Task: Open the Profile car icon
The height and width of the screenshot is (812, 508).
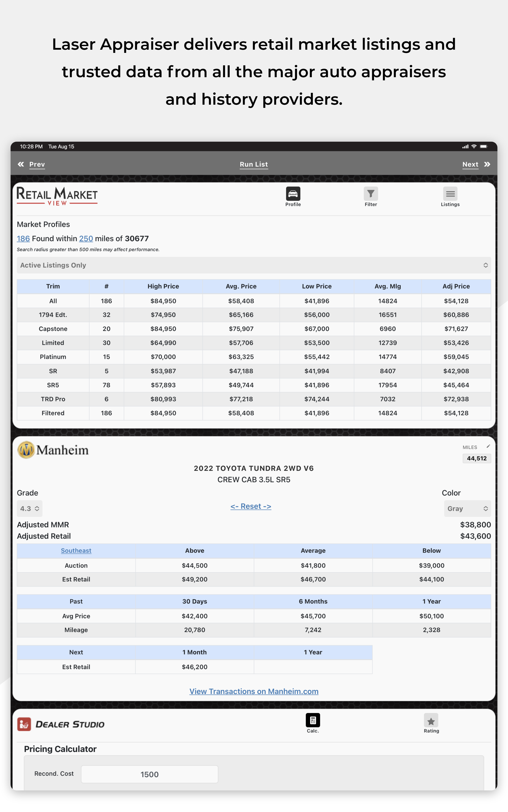Action: coord(293,194)
